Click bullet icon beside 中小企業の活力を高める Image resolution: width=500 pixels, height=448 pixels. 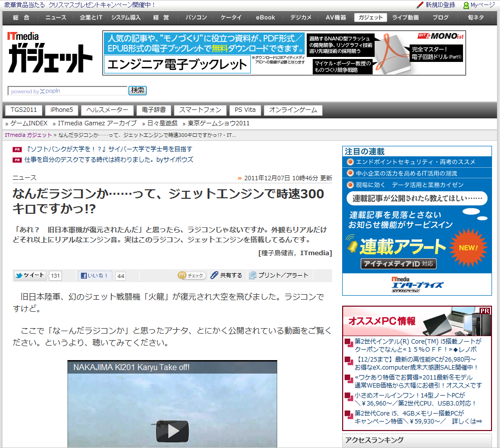click(x=350, y=173)
